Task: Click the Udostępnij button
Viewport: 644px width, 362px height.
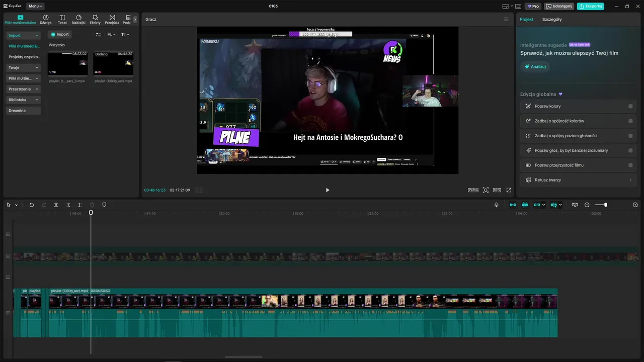Action: 559,6
